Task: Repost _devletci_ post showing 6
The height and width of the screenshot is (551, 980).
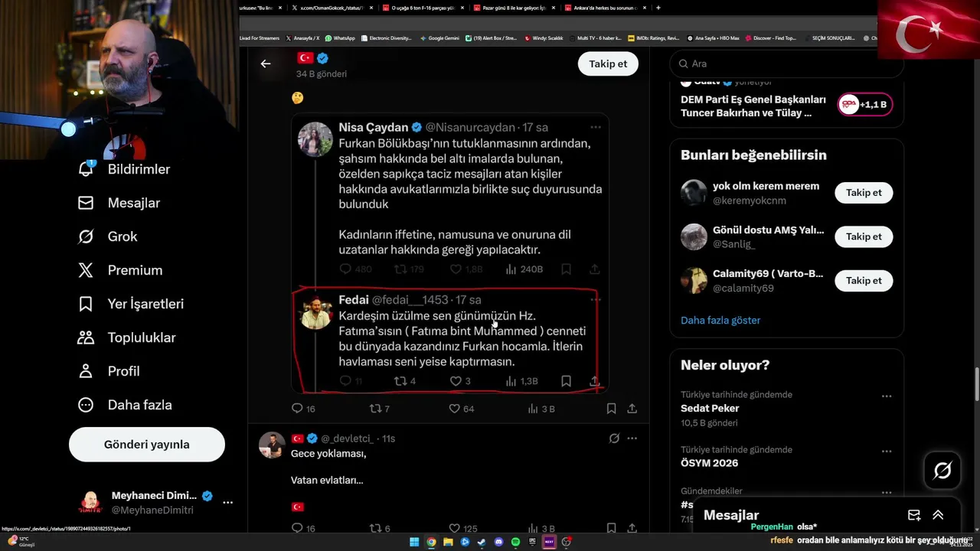Action: [x=380, y=528]
